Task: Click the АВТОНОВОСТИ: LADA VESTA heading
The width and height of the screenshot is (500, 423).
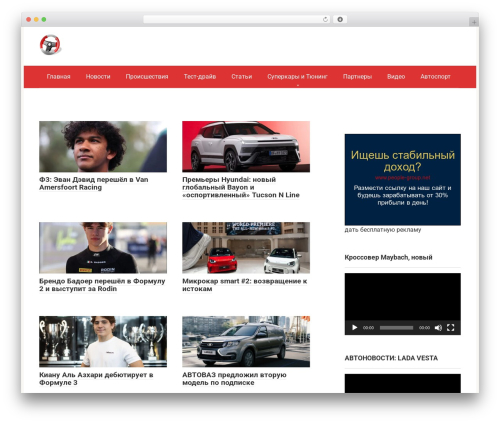Action: pyautogui.click(x=391, y=358)
